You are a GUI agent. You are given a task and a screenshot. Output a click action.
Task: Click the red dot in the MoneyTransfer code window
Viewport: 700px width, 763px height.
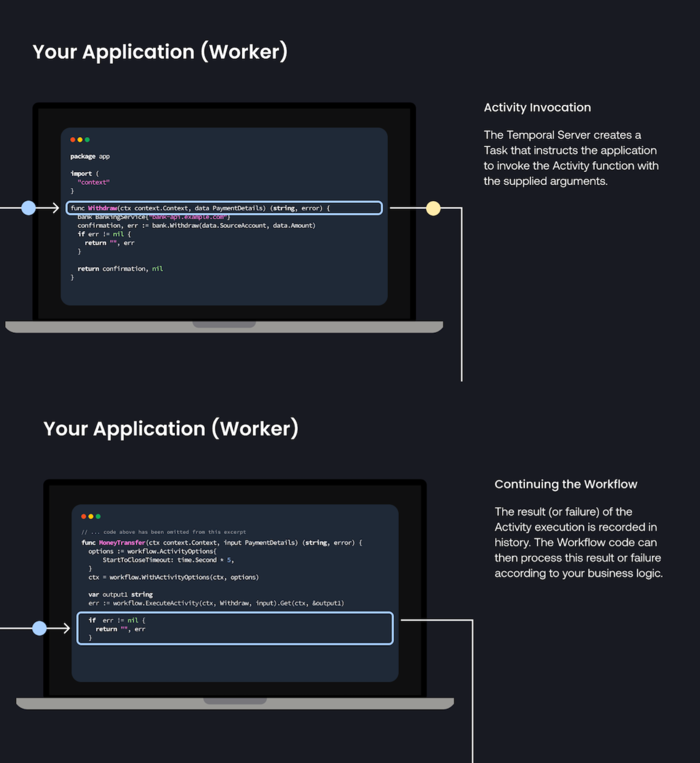84,516
